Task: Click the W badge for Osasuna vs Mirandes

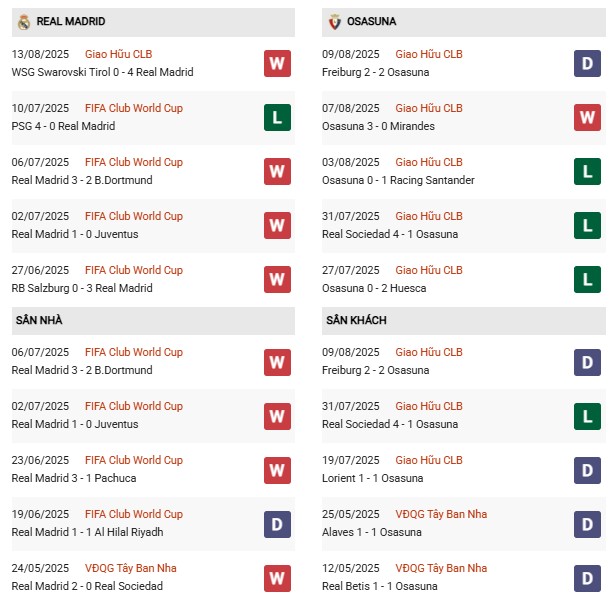Action: (587, 118)
